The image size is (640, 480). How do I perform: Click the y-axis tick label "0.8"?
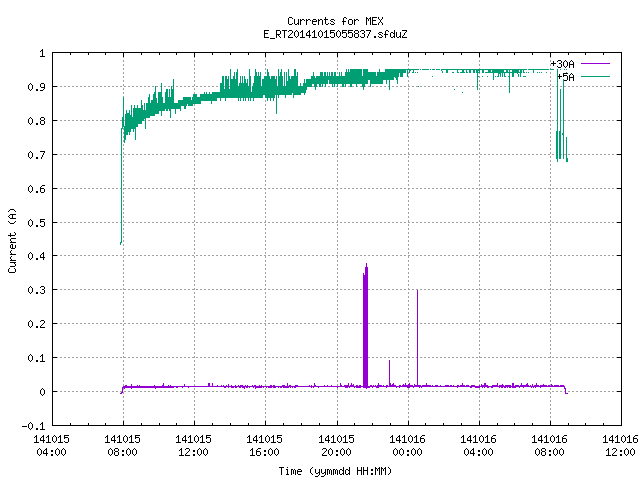36,121
